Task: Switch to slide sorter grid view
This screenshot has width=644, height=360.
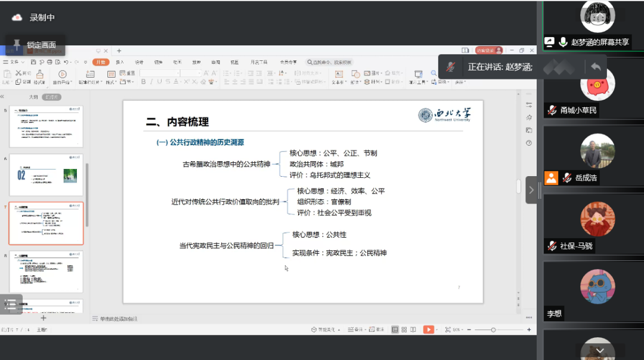Action: [404, 330]
